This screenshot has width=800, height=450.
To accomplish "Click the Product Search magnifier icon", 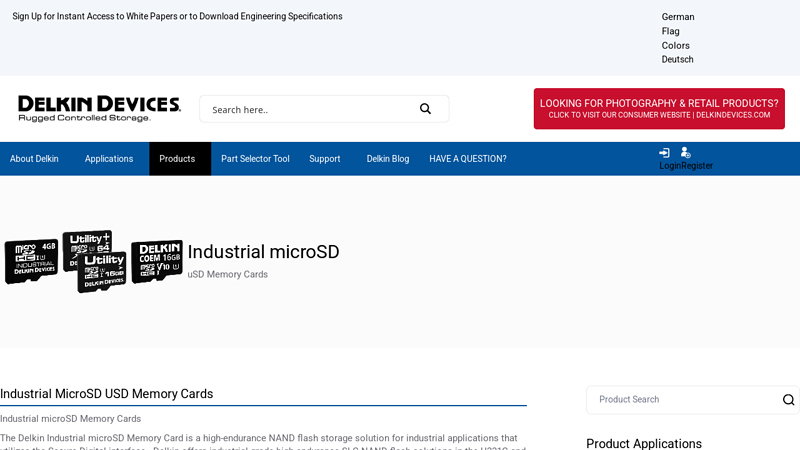I will click(788, 399).
